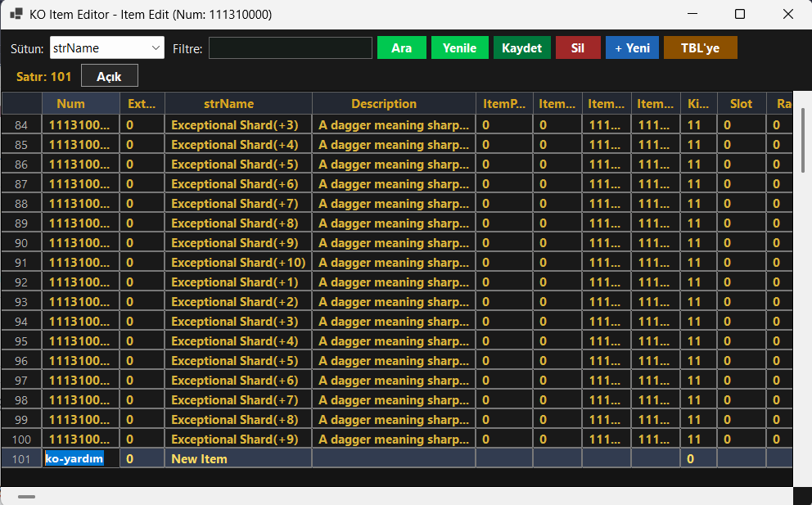The width and height of the screenshot is (812, 505).
Task: Click the ItemP... column header
Action: (504, 104)
